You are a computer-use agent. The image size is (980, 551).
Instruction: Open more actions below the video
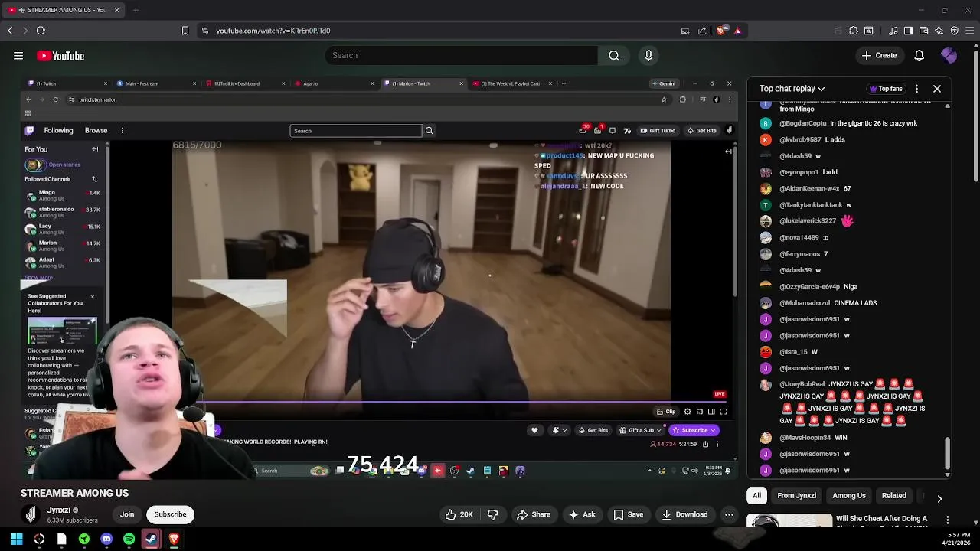point(729,514)
